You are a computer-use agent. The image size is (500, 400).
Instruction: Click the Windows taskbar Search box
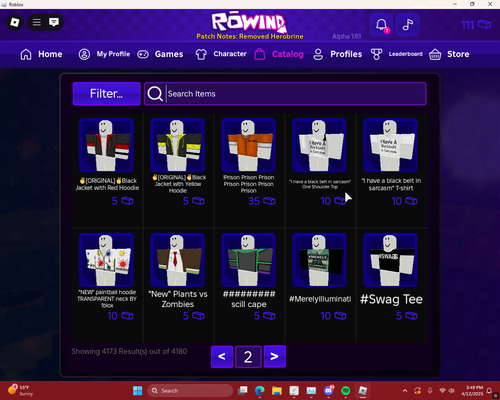[190, 391]
